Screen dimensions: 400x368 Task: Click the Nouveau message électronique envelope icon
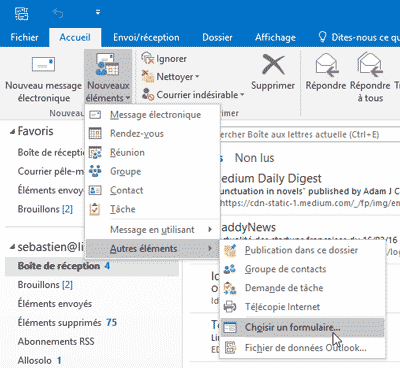[43, 64]
